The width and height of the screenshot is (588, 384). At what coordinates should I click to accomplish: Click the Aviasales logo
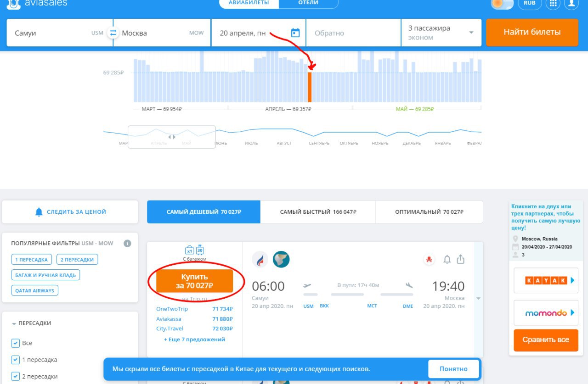37,3
